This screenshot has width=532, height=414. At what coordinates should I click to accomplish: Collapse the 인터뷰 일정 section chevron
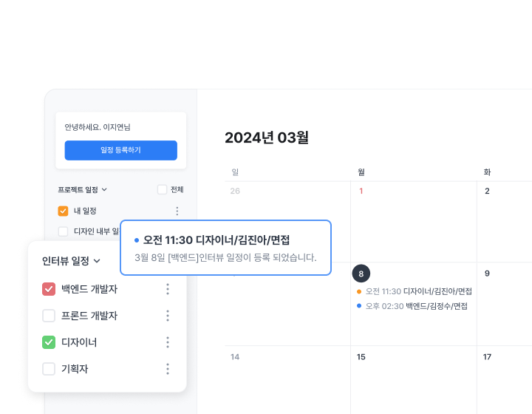(x=97, y=261)
